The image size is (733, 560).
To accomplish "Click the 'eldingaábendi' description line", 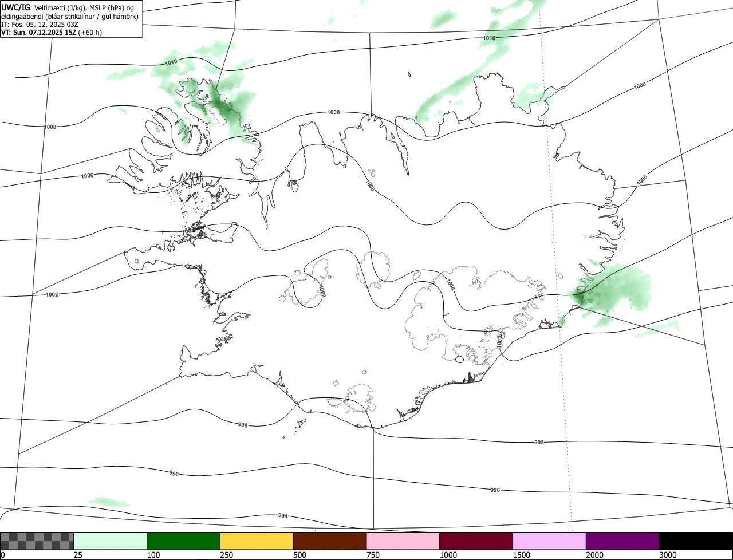I will 70,17.
